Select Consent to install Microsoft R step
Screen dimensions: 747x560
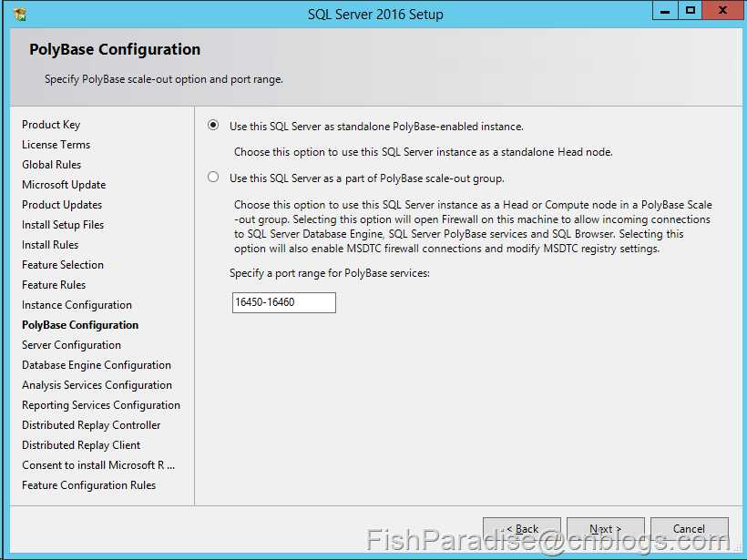[x=98, y=464]
